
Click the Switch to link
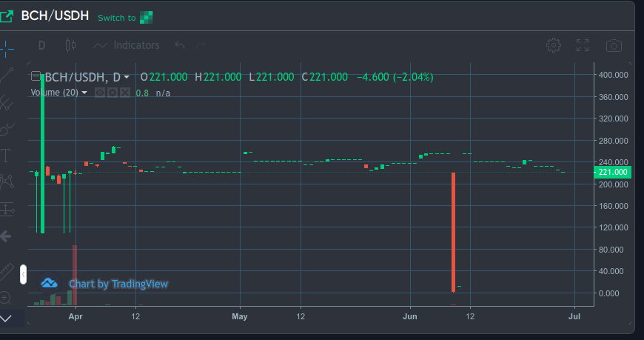point(117,18)
